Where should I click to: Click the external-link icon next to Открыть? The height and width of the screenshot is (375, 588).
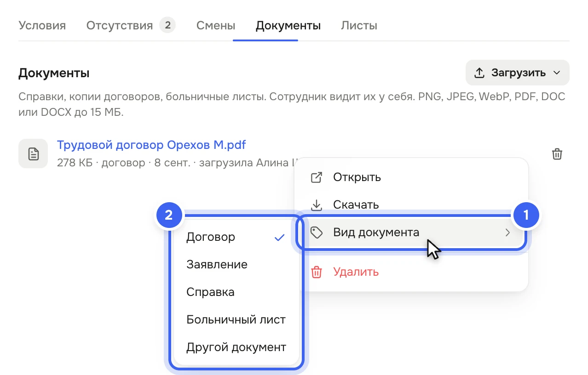[317, 177]
